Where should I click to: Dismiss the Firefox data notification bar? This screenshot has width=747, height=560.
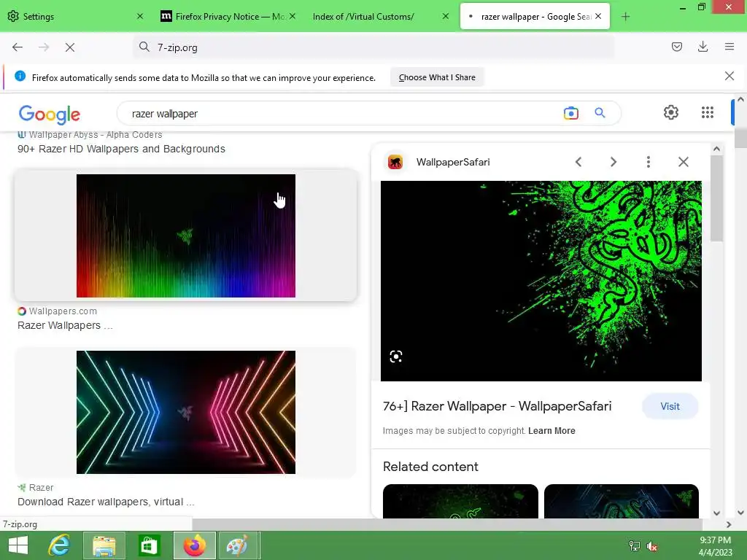tap(729, 76)
